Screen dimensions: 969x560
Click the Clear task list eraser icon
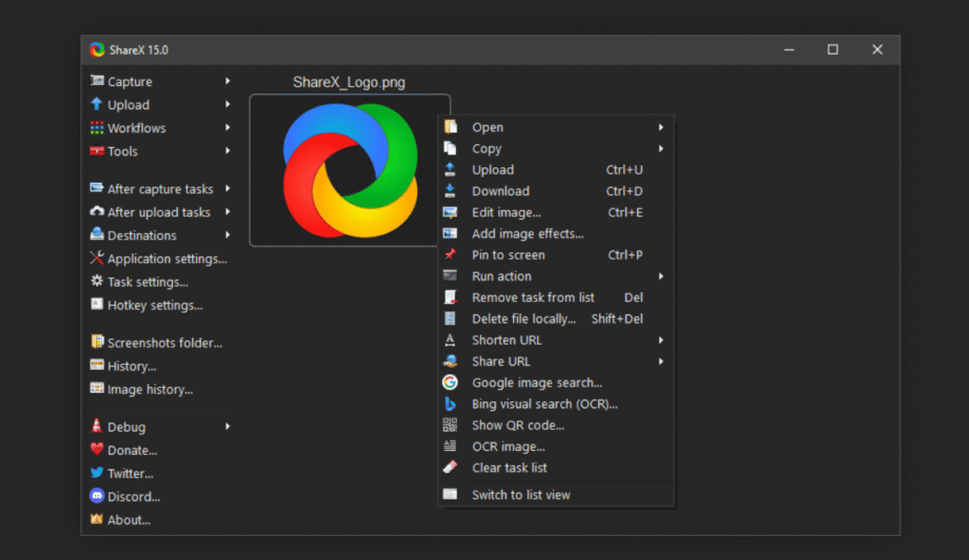(450, 468)
